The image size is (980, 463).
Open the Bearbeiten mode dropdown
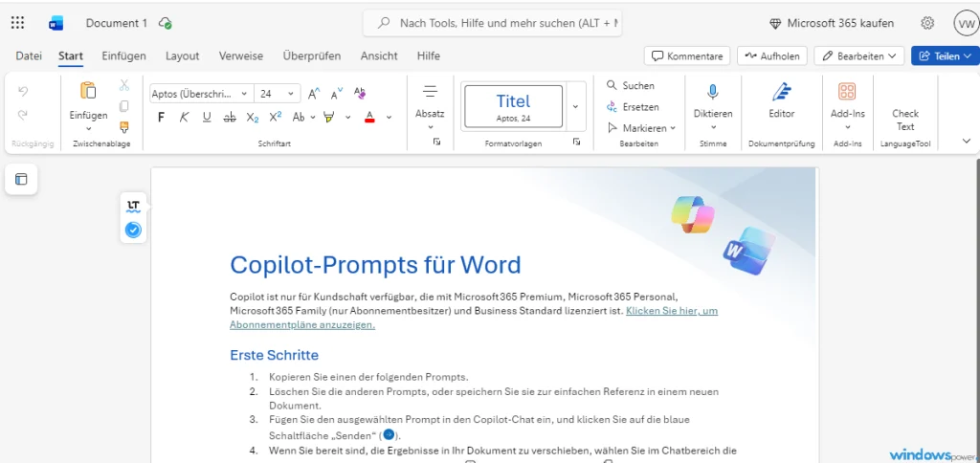(859, 55)
